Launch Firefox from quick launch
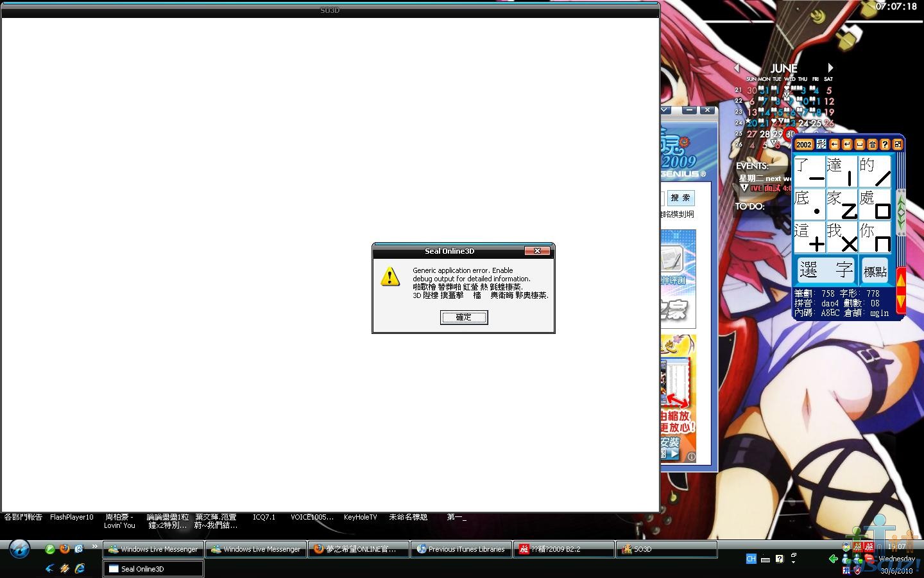 [x=64, y=549]
